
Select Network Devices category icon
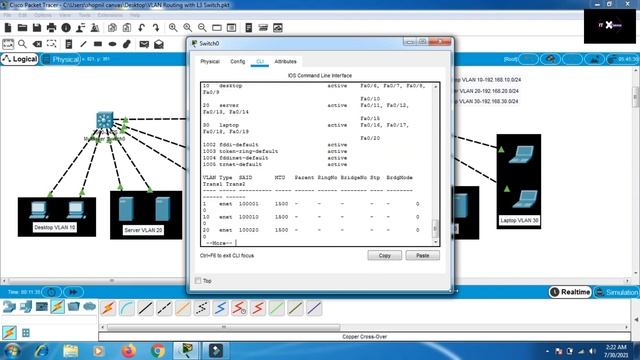click(x=9, y=307)
